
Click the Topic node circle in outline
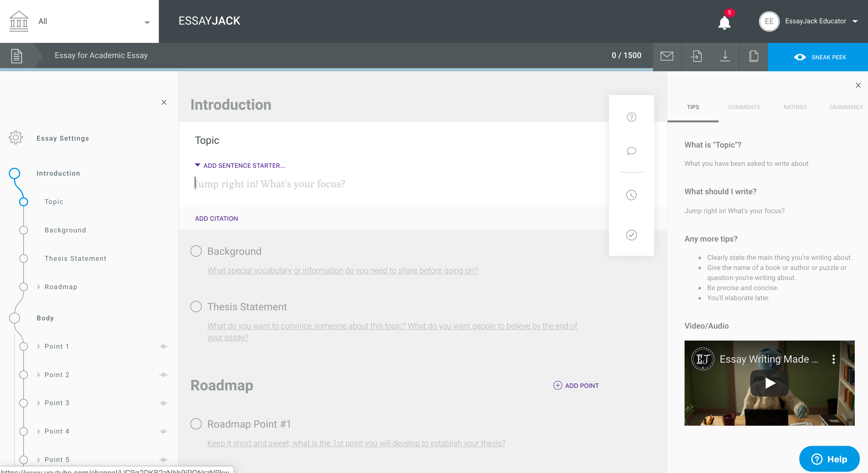23,201
